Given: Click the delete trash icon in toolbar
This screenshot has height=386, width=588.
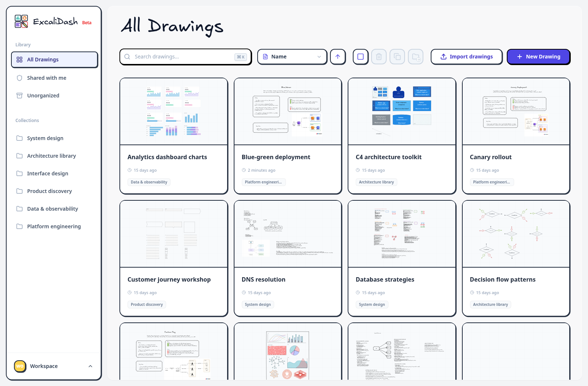Looking at the screenshot, I should pos(379,57).
